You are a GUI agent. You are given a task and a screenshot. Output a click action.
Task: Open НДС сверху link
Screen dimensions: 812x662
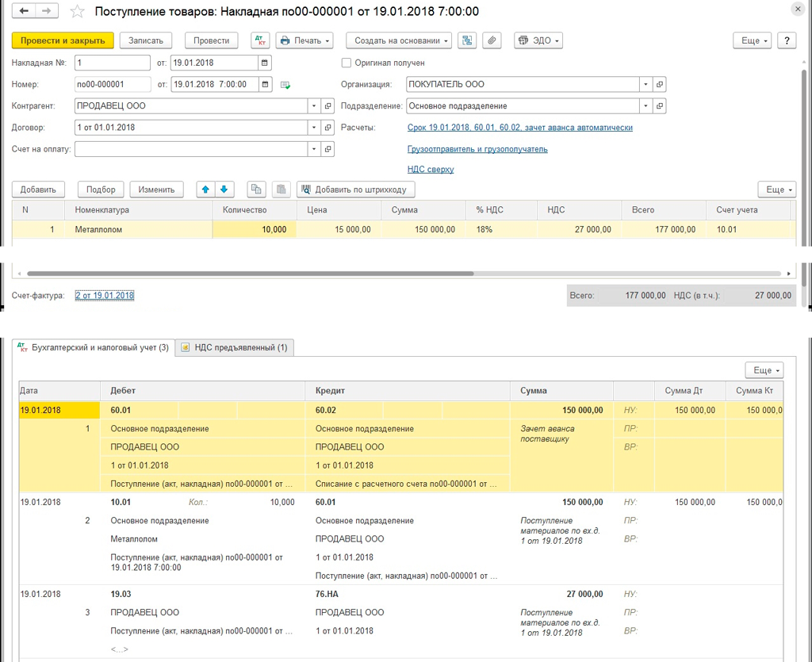pos(431,169)
